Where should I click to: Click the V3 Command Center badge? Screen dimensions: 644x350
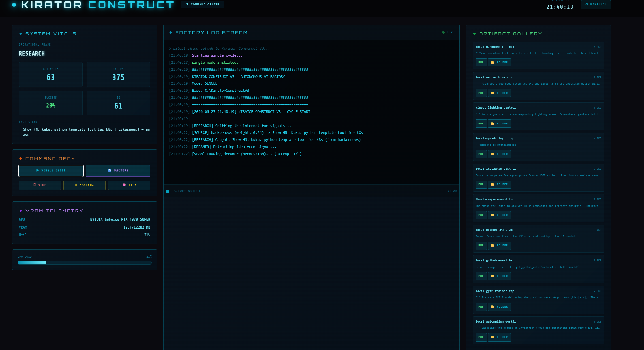tap(202, 5)
